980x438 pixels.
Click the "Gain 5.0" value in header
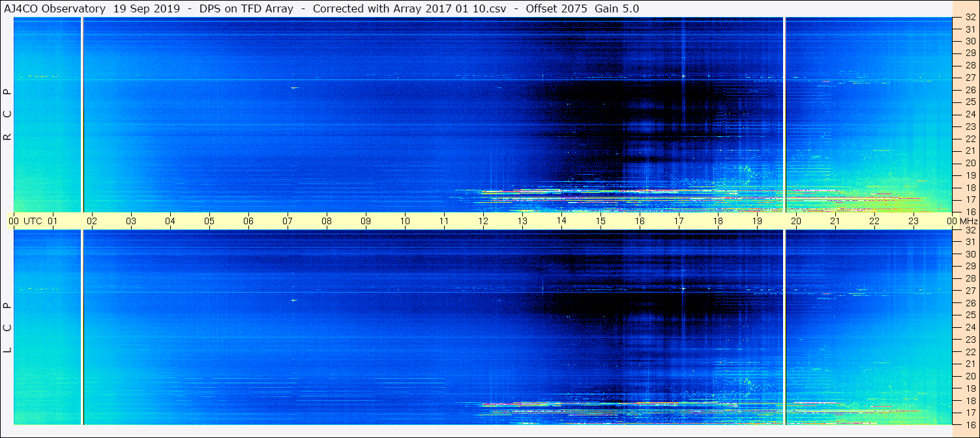click(617, 8)
